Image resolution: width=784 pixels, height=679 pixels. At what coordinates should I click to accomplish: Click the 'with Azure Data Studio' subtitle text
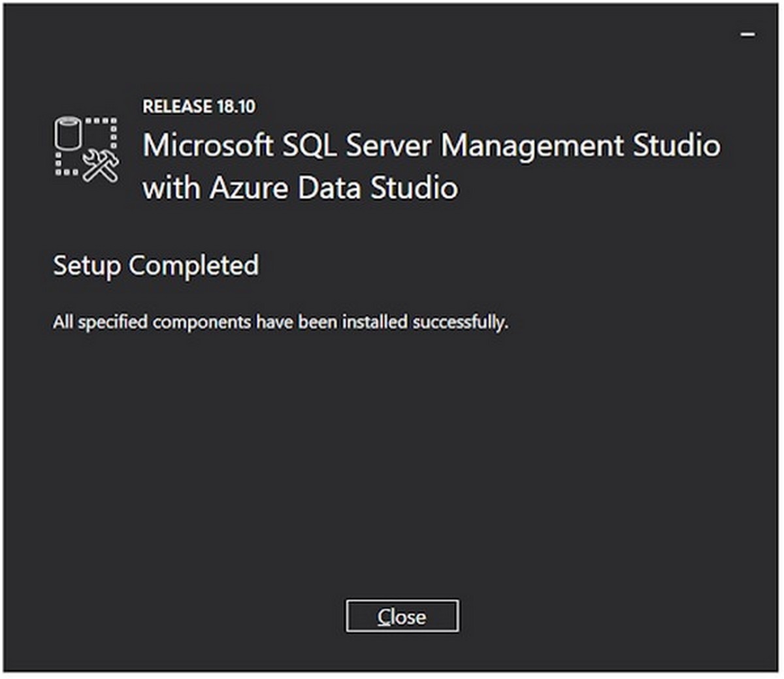point(301,188)
